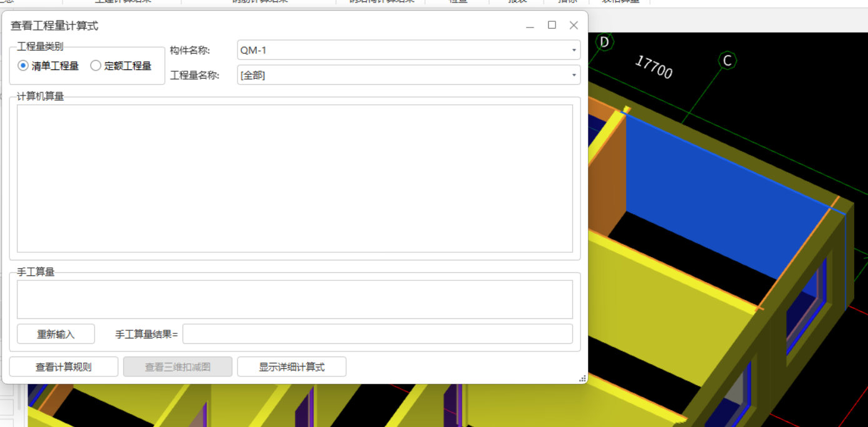The width and height of the screenshot is (868, 427).
Task: Click the dialog resize grip in the corner
Action: point(582,378)
